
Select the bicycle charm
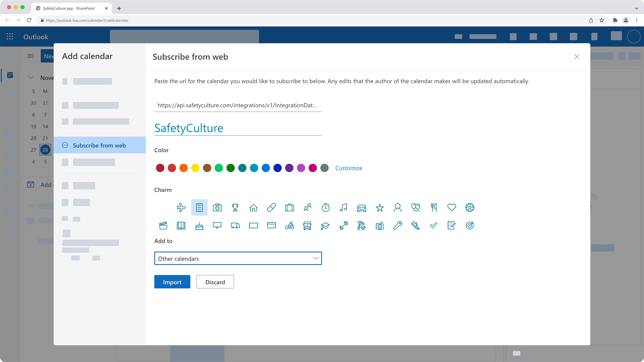coord(289,225)
